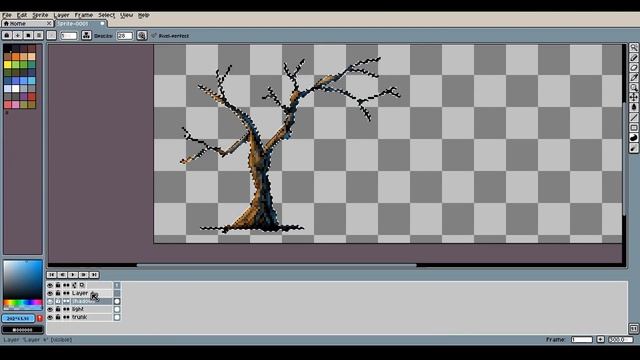Click the plus button beside Frame field
This screenshot has height=360, width=640.
(x=600, y=340)
